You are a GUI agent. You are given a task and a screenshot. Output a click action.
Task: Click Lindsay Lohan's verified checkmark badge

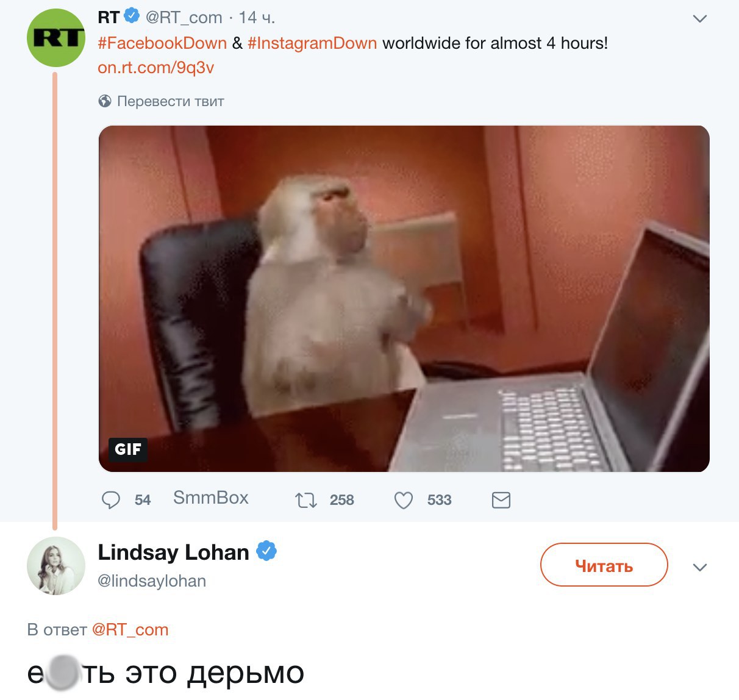tap(266, 551)
